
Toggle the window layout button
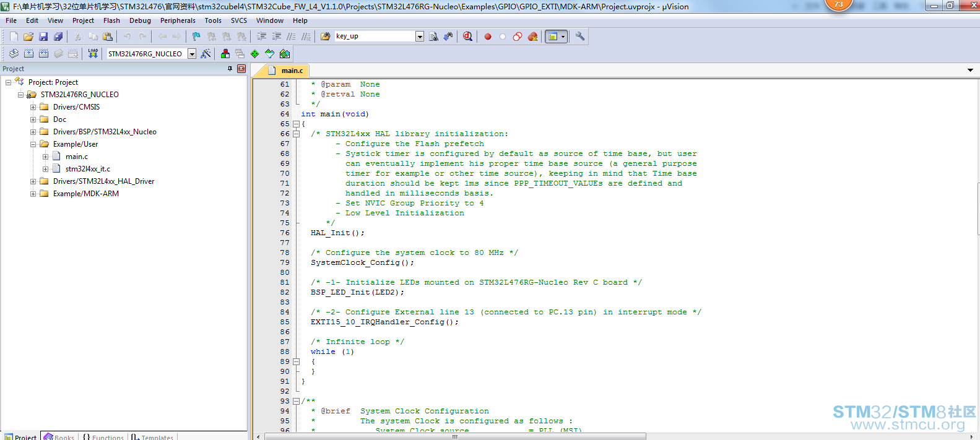click(552, 37)
